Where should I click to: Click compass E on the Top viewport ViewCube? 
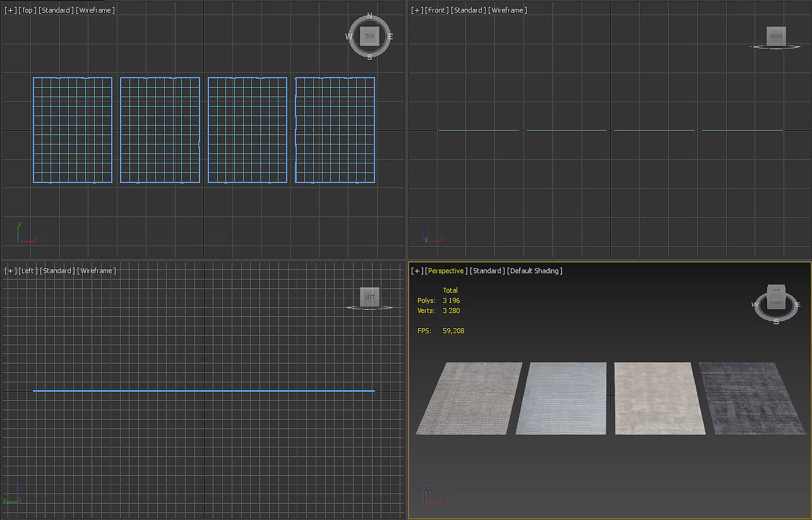click(x=390, y=37)
